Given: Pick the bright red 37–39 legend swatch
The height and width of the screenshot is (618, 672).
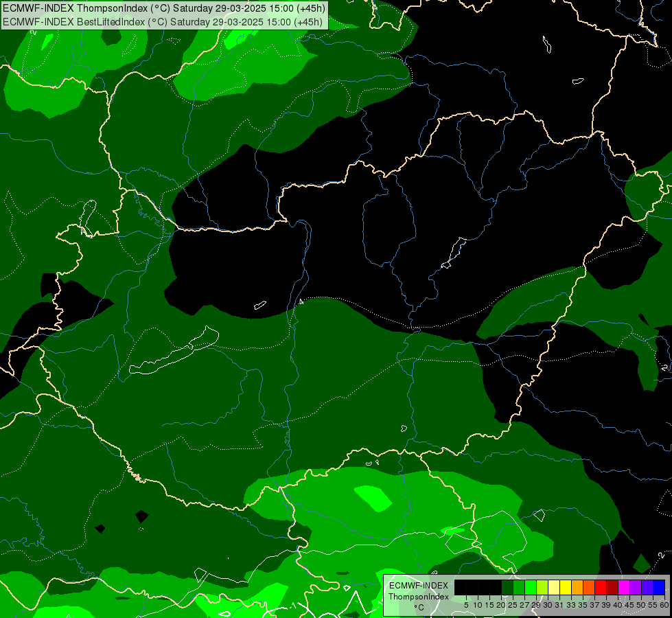Looking at the screenshot, I should (601, 587).
